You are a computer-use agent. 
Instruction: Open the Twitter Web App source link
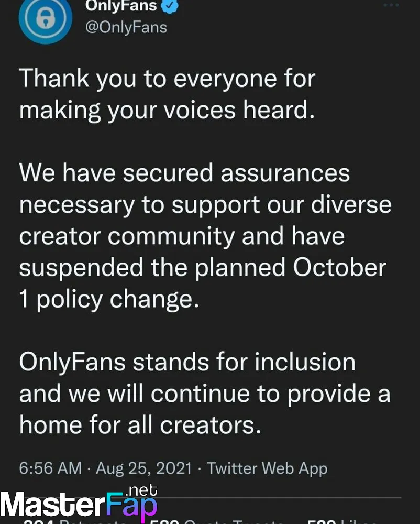(267, 468)
